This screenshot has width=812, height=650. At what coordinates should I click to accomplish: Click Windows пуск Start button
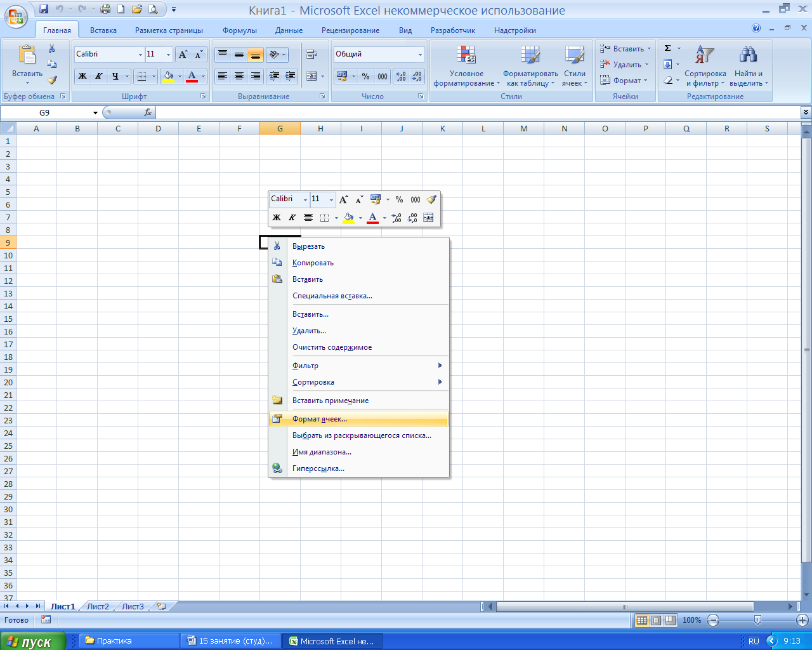(33, 641)
